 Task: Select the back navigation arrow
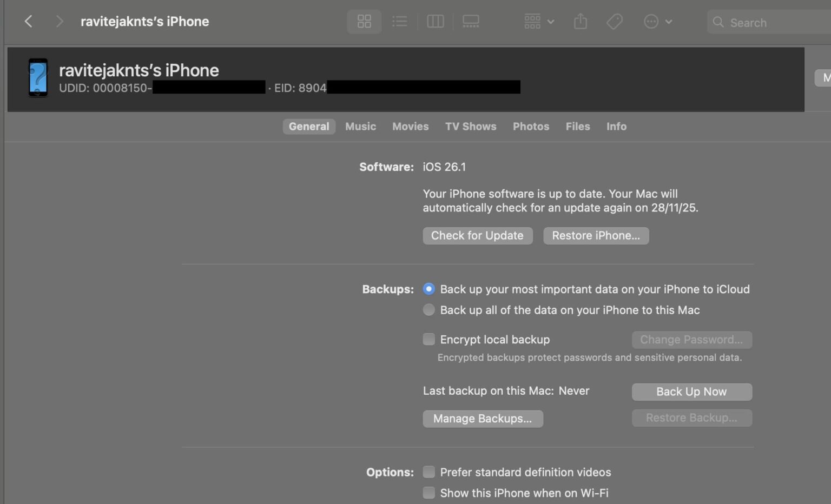click(x=28, y=21)
